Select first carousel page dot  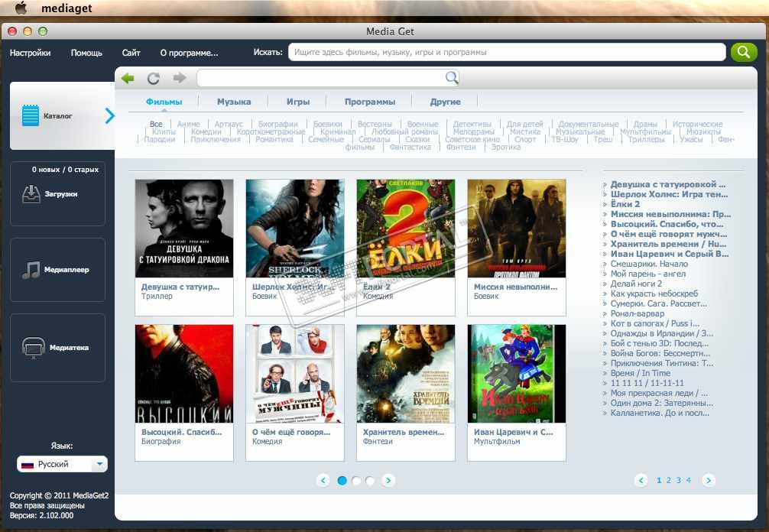point(342,481)
